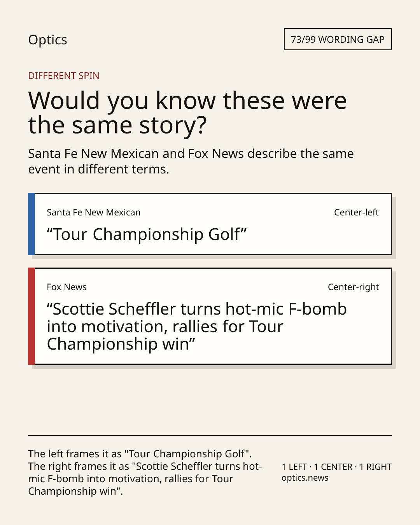Click the Scottie Scheffler F-bomb headline
This screenshot has width=420, height=525.
(x=197, y=326)
